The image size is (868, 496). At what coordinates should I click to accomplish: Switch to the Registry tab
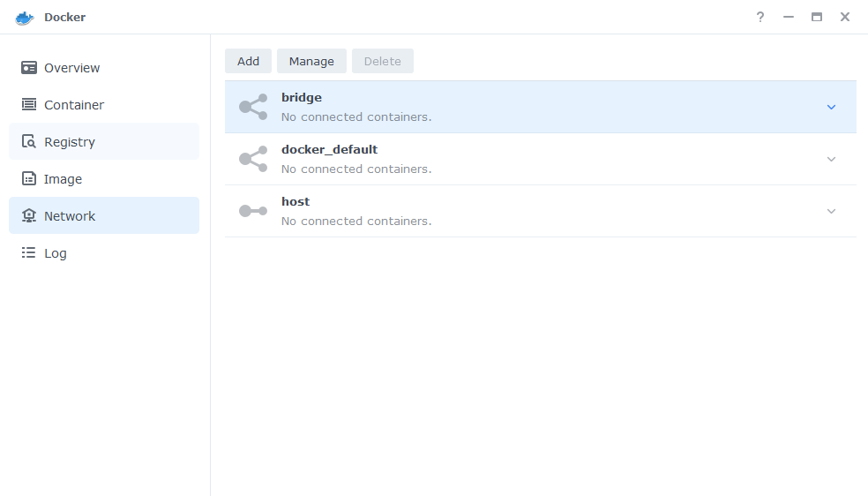[104, 142]
